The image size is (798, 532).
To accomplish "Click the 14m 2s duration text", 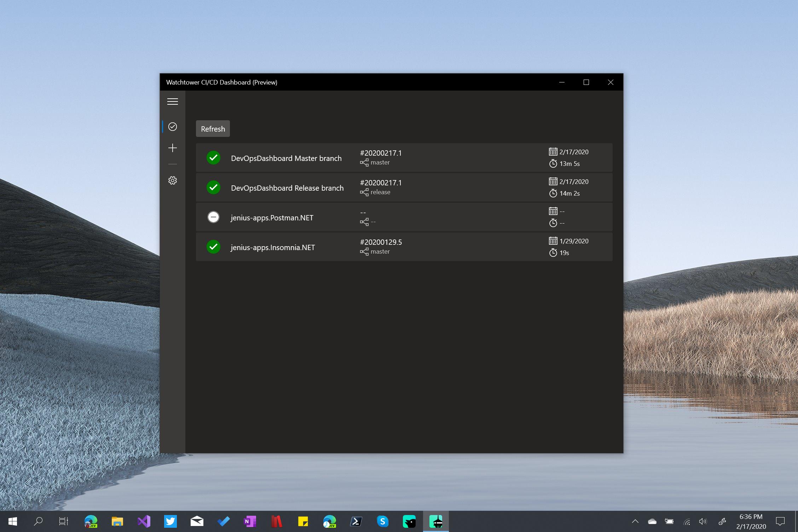I will [569, 193].
